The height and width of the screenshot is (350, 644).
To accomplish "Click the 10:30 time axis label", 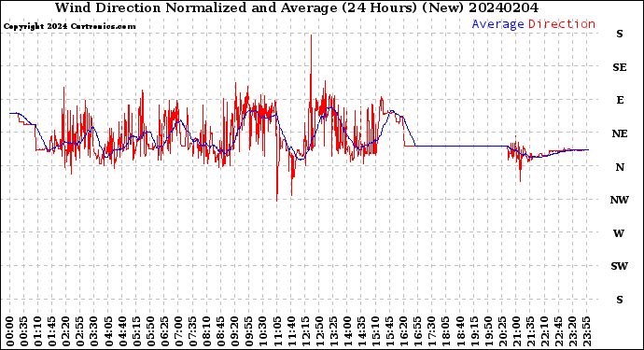I will 262,331.
